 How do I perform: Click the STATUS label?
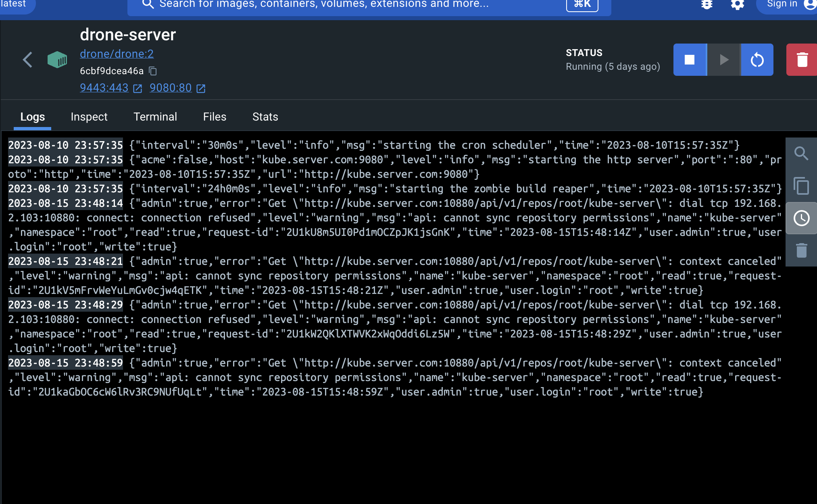coord(584,53)
